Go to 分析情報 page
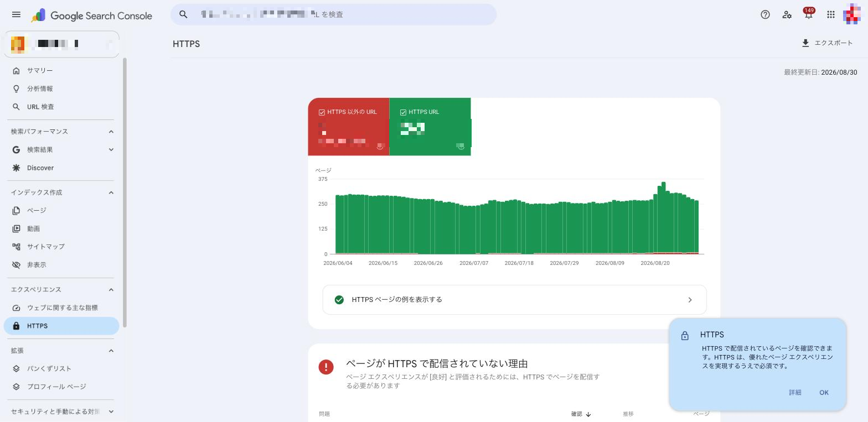 click(61, 88)
